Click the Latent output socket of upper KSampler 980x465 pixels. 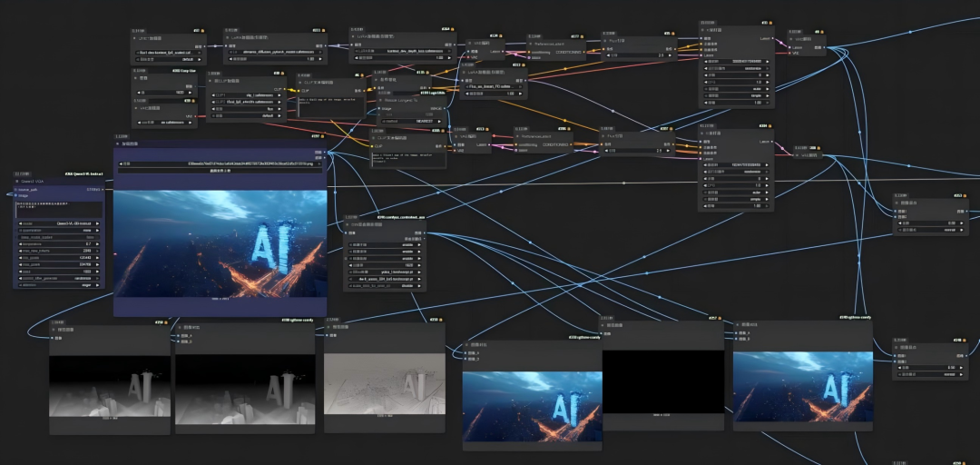[x=773, y=38]
